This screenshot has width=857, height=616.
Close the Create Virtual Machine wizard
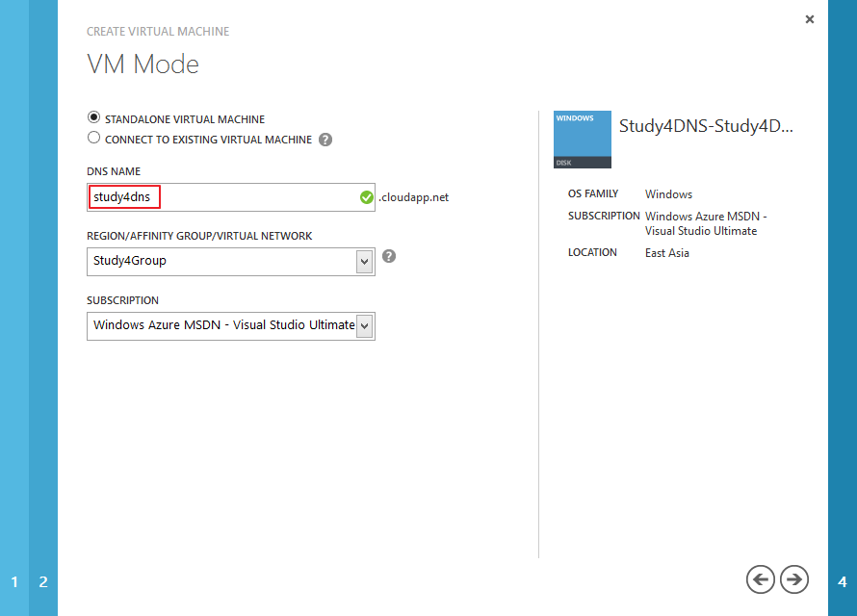coord(810,19)
